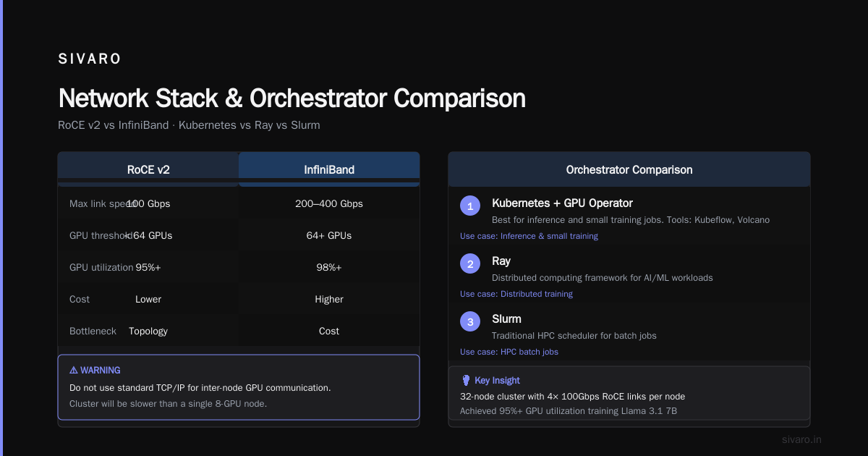868x456 pixels.
Task: Click subtitle RoCE v2 vs InfiniBand line
Action: pos(189,125)
